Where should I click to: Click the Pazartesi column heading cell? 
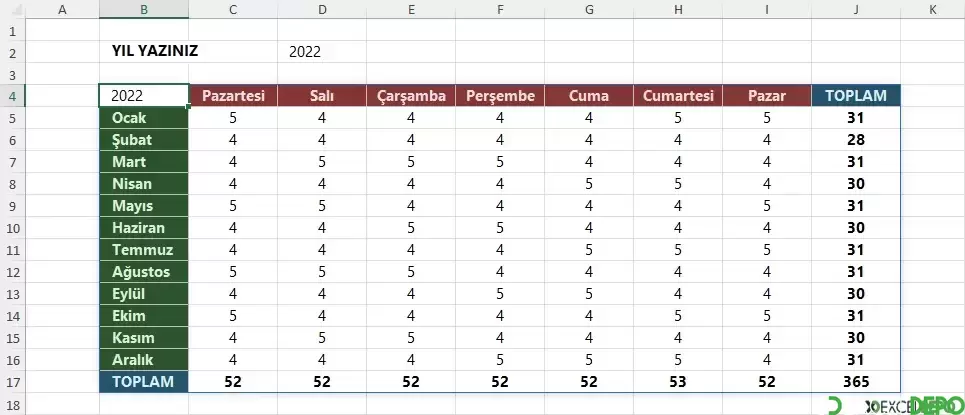[x=233, y=95]
